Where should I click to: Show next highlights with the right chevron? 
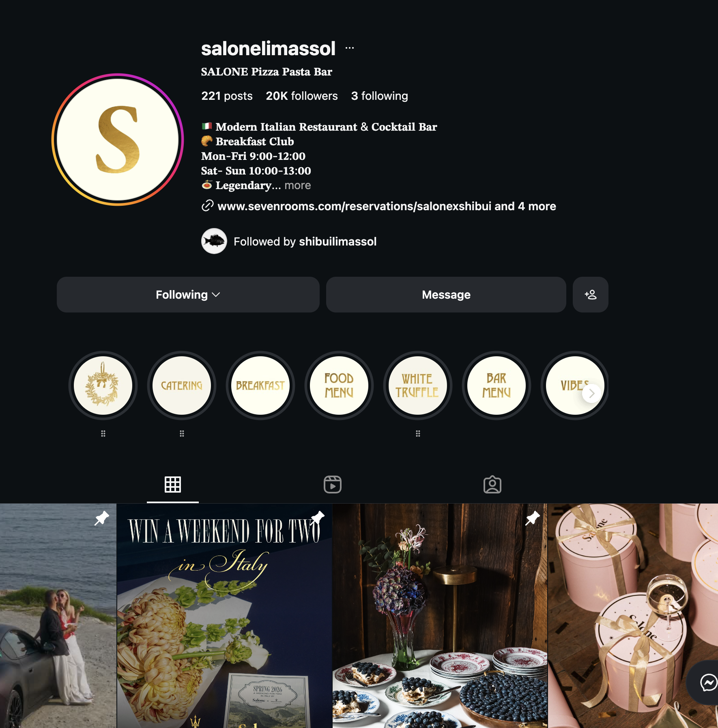click(x=591, y=393)
